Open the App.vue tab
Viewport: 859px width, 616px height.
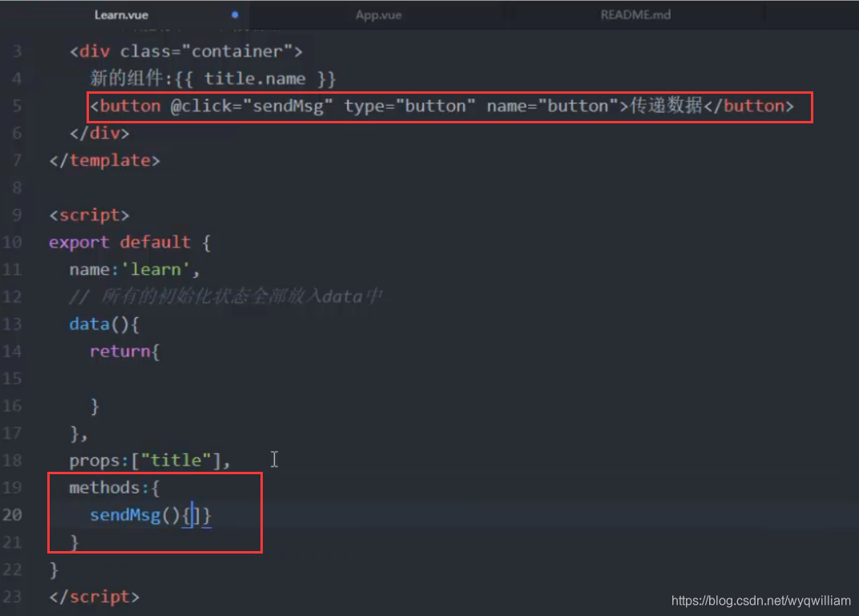point(378,14)
